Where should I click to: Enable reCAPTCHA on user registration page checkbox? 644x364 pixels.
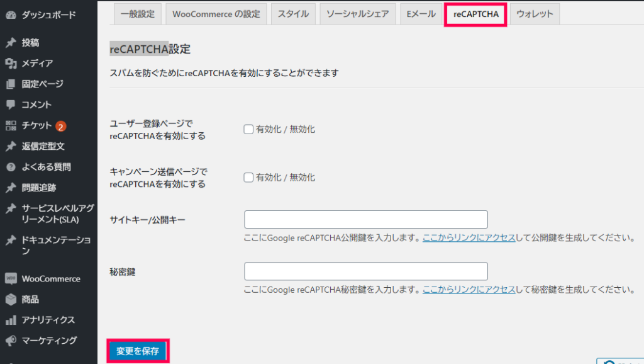[248, 130]
